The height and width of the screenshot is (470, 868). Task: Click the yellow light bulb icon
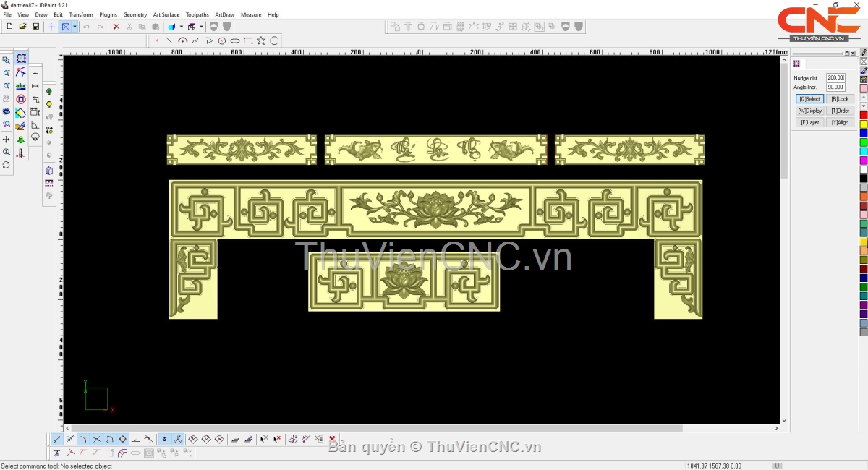[49, 105]
